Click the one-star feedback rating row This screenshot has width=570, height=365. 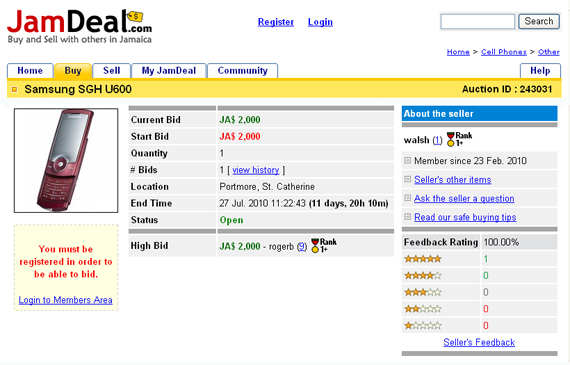[479, 325]
